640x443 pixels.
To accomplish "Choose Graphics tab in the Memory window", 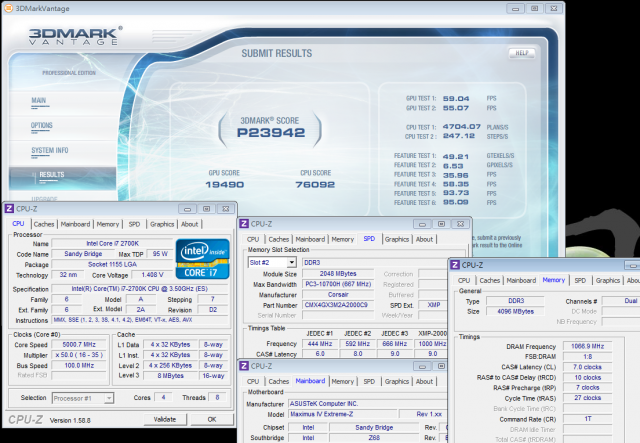I will [x=608, y=280].
